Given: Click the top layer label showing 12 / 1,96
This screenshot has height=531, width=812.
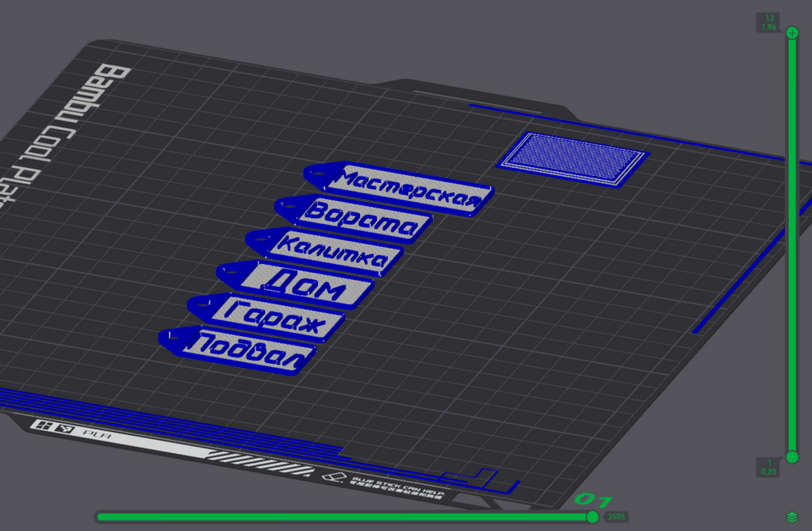Looking at the screenshot, I should click(768, 23).
